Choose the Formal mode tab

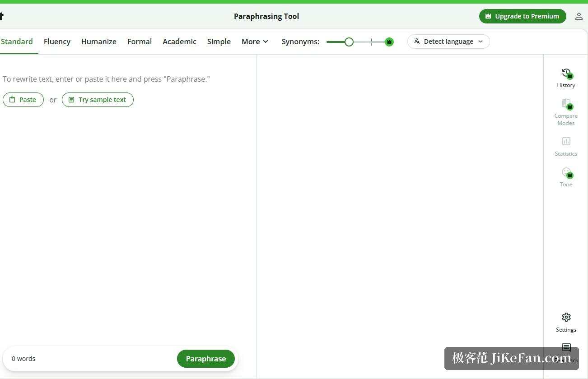click(x=140, y=42)
